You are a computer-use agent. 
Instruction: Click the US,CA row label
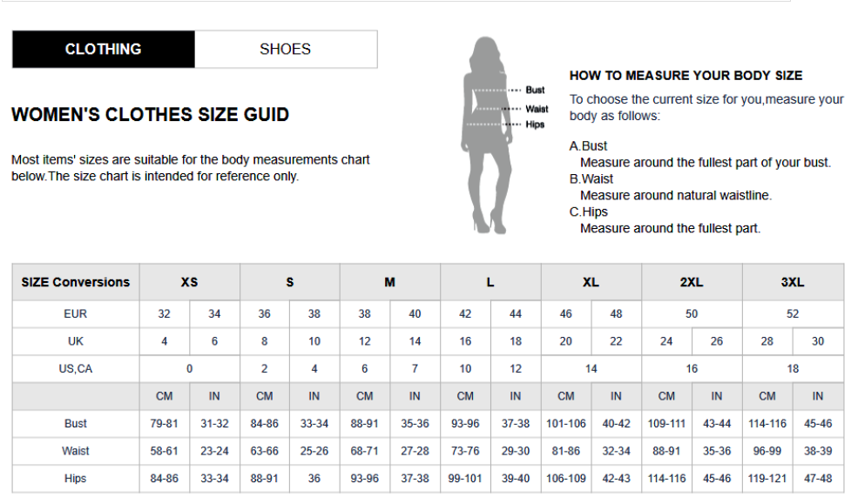(x=76, y=369)
